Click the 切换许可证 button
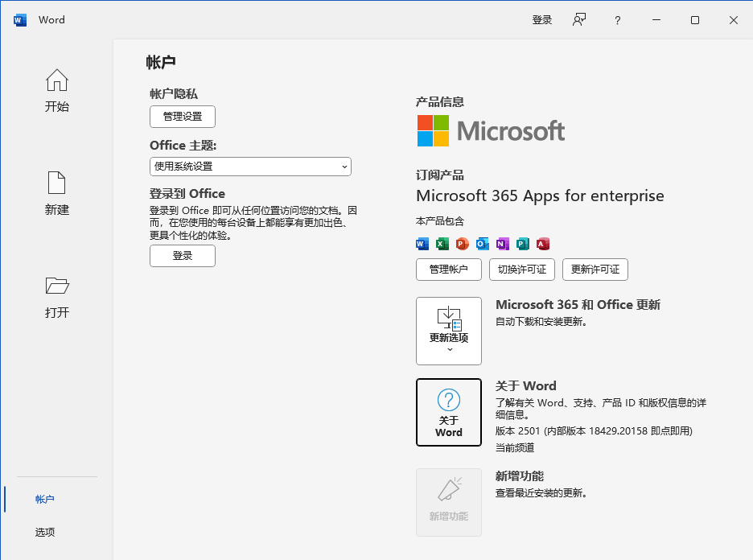753x560 pixels. 522,270
